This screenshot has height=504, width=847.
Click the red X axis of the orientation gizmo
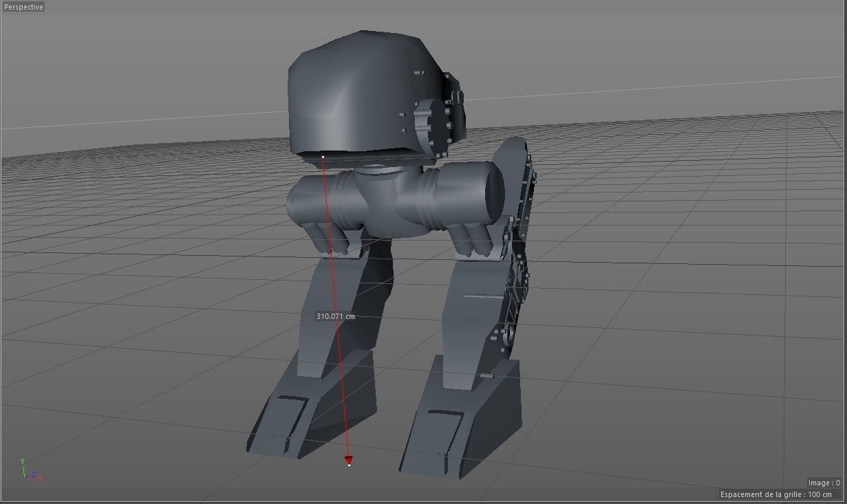[40, 477]
